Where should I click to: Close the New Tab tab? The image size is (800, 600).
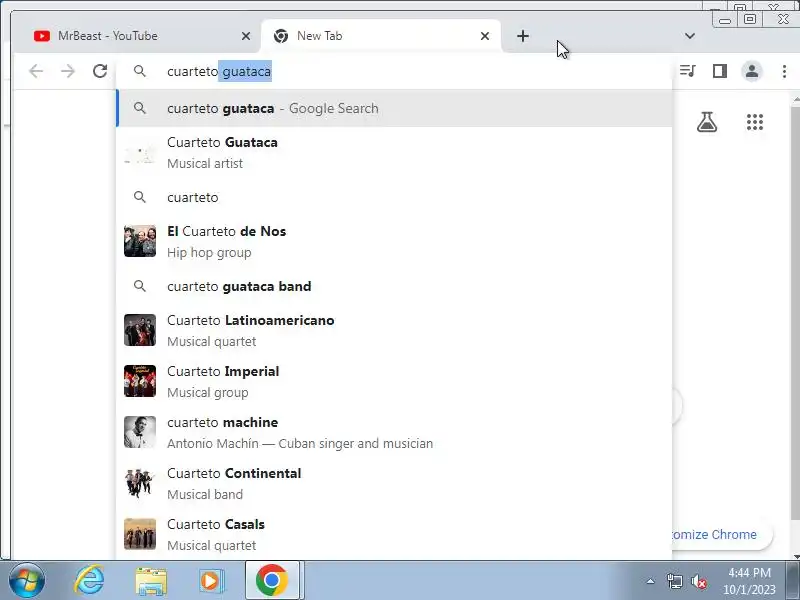click(x=485, y=36)
